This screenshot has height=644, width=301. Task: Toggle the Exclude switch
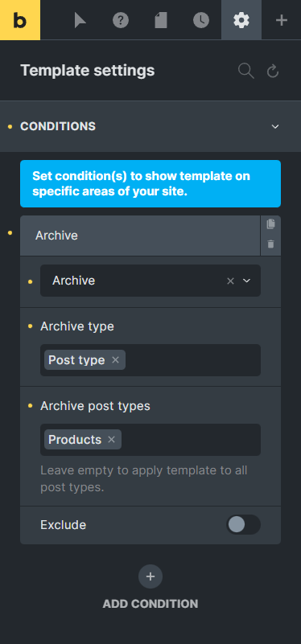(x=243, y=524)
